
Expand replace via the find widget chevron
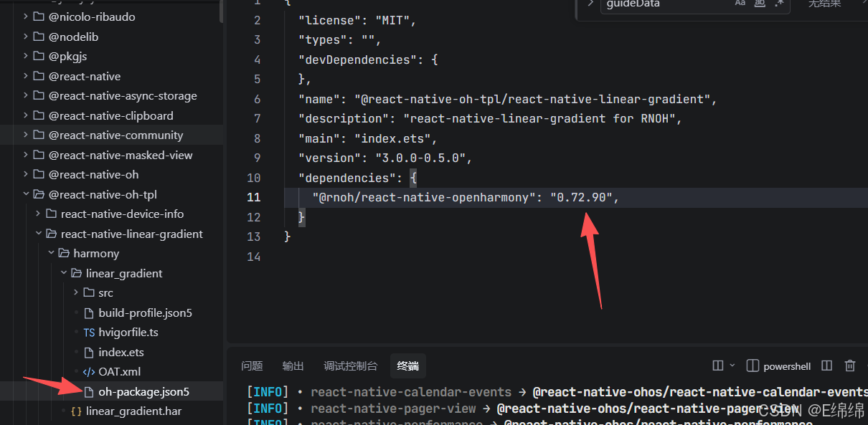click(x=590, y=4)
